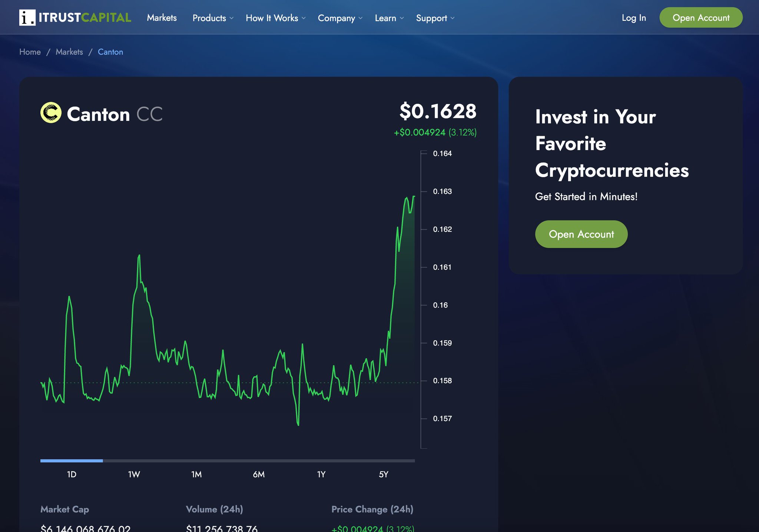Image resolution: width=759 pixels, height=532 pixels.
Task: Switch chart to 1M time range
Action: pos(196,474)
